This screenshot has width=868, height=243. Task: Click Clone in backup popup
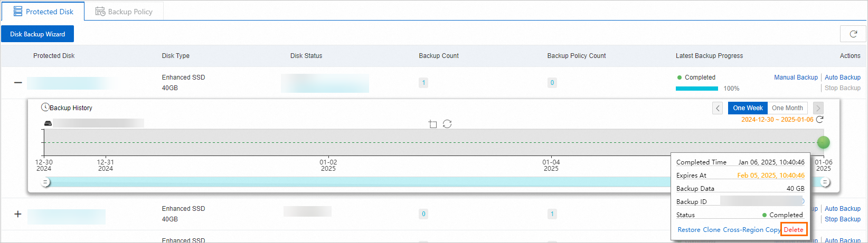[x=712, y=230]
